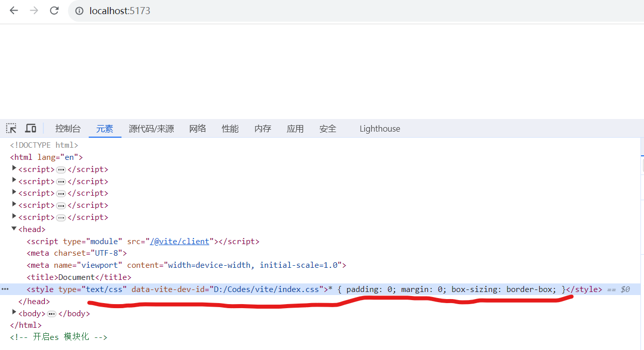Reload the page with refresh icon
644x350 pixels.
[54, 11]
